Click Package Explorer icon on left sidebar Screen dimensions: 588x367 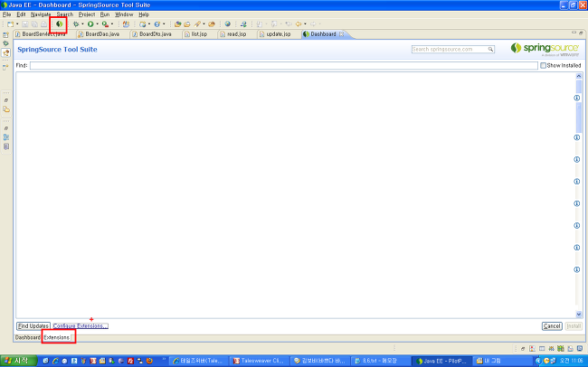pos(6,109)
